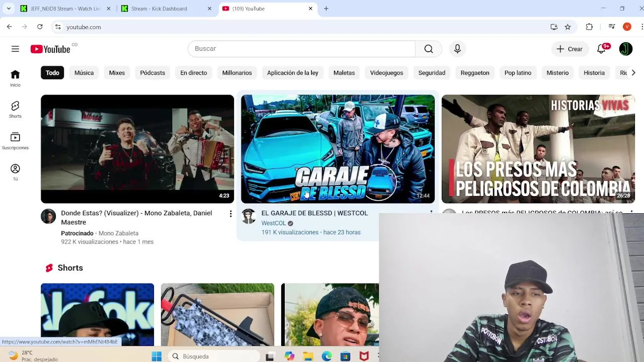Click the Buscar search field

click(x=302, y=49)
